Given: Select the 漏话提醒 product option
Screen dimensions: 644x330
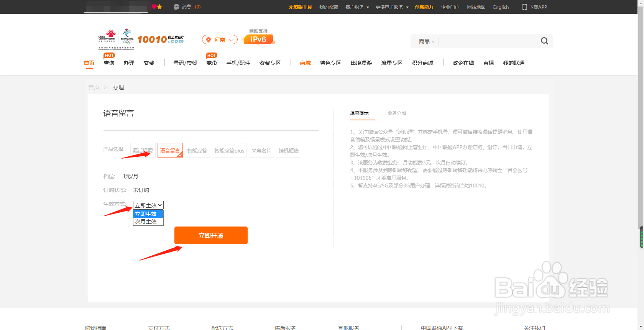Looking at the screenshot, I should click(x=143, y=150).
